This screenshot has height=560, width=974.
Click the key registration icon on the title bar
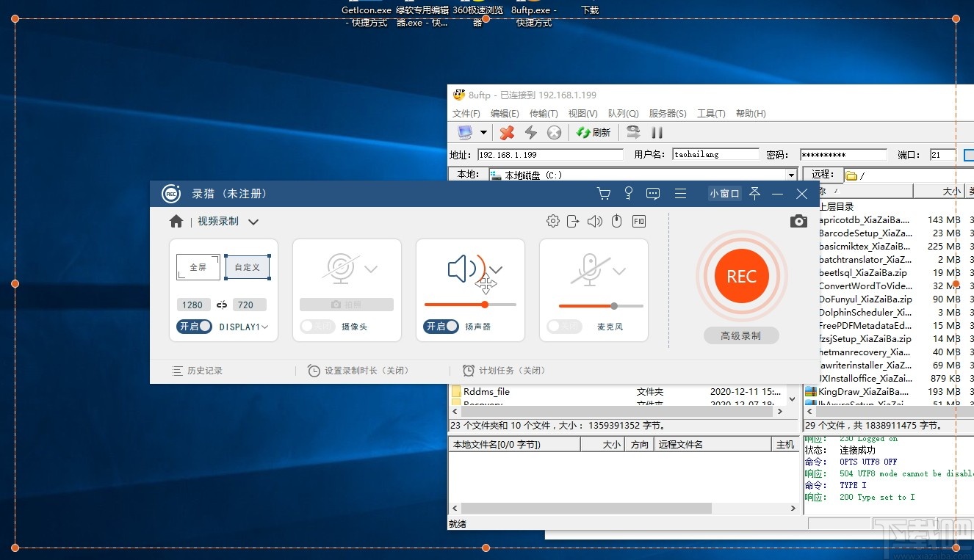tap(628, 193)
